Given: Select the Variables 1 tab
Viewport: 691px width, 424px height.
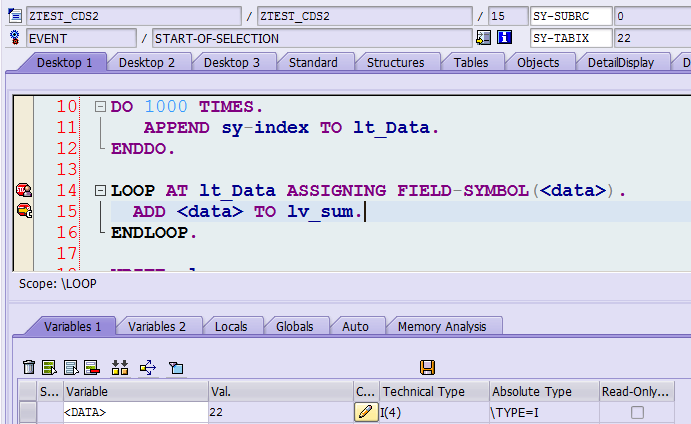Looking at the screenshot, I should [73, 327].
